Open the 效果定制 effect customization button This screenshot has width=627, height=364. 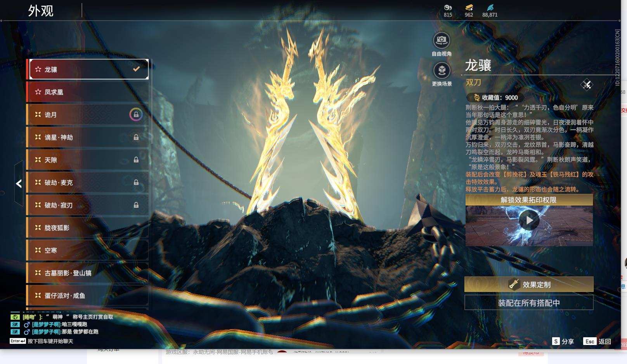pyautogui.click(x=528, y=285)
